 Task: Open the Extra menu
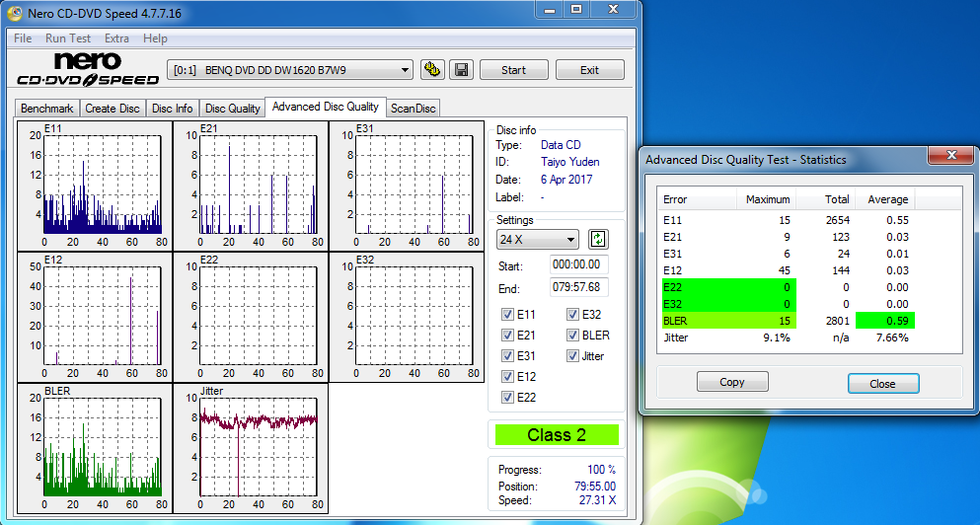[x=116, y=38]
